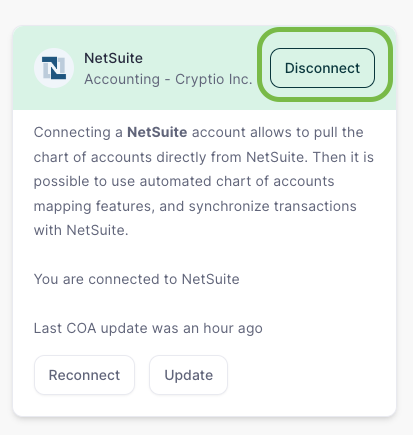
Task: Click the word 'COA' in update line
Action: pyautogui.click(x=81, y=328)
